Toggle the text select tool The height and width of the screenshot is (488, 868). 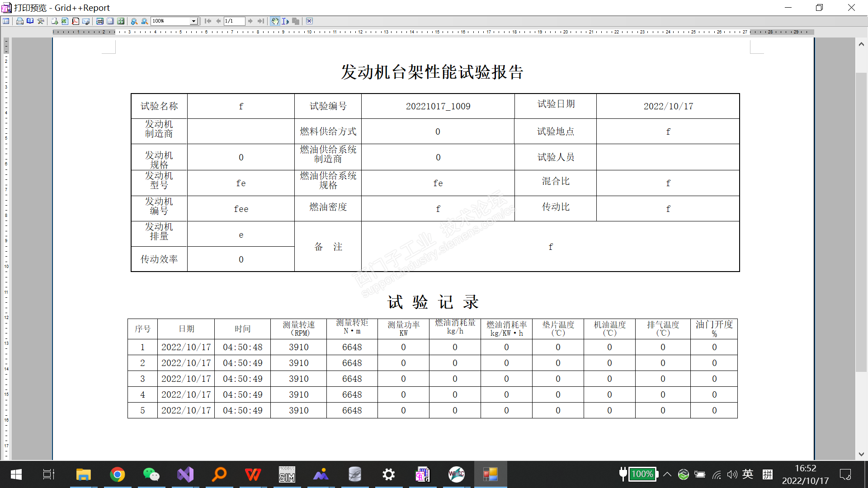pyautogui.click(x=285, y=21)
